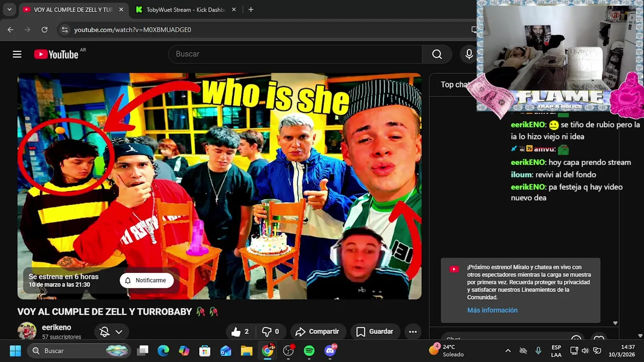Open the ESP LAA language switcher
This screenshot has width=644, height=362.
point(556,351)
